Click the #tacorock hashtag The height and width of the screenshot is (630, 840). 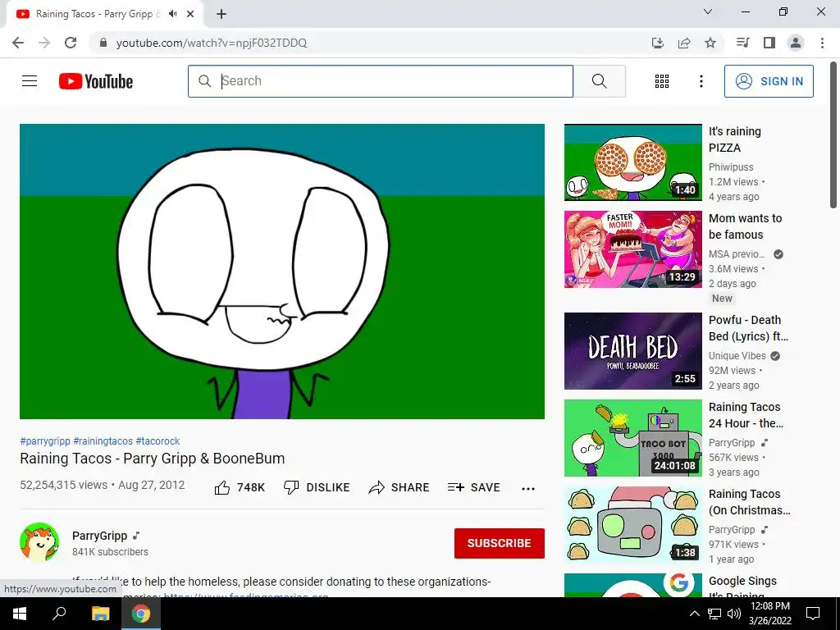(157, 441)
